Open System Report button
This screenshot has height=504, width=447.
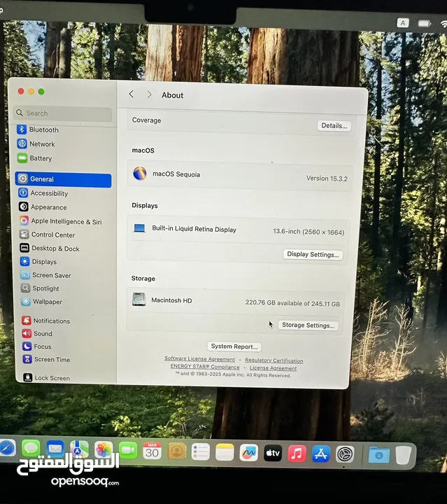coord(234,346)
